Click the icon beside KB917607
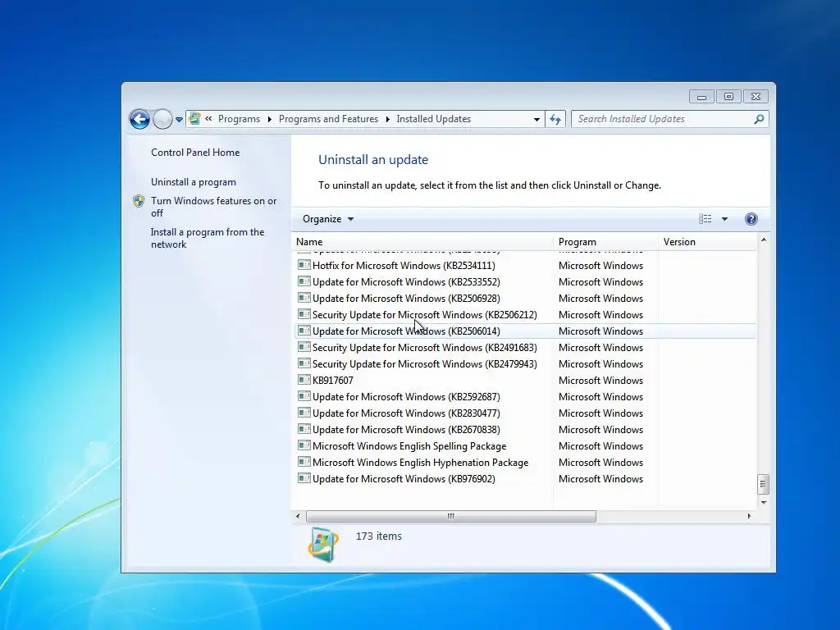The image size is (840, 630). 304,380
